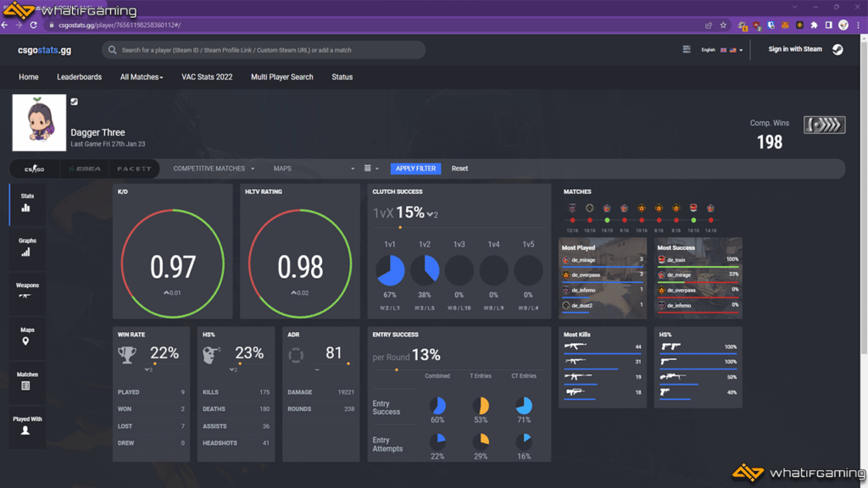This screenshot has height=488, width=868.
Task: Open the Steam profile icon beside the avatar
Action: pos(75,102)
